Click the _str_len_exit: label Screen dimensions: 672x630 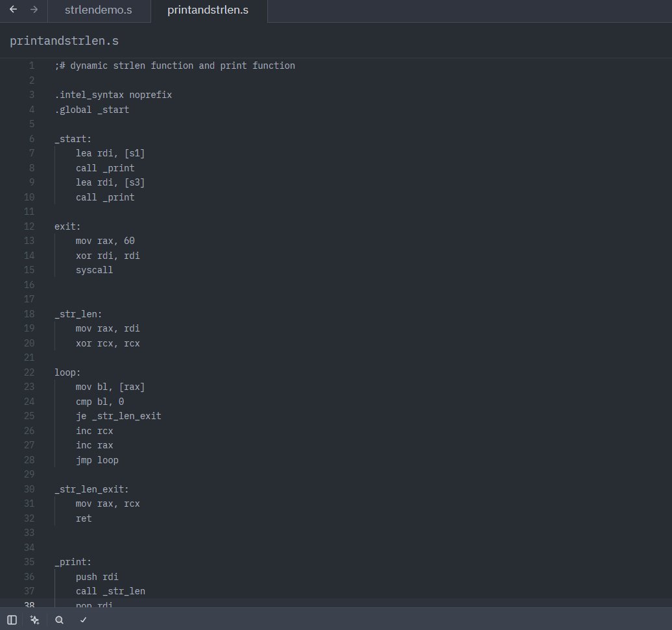point(91,489)
